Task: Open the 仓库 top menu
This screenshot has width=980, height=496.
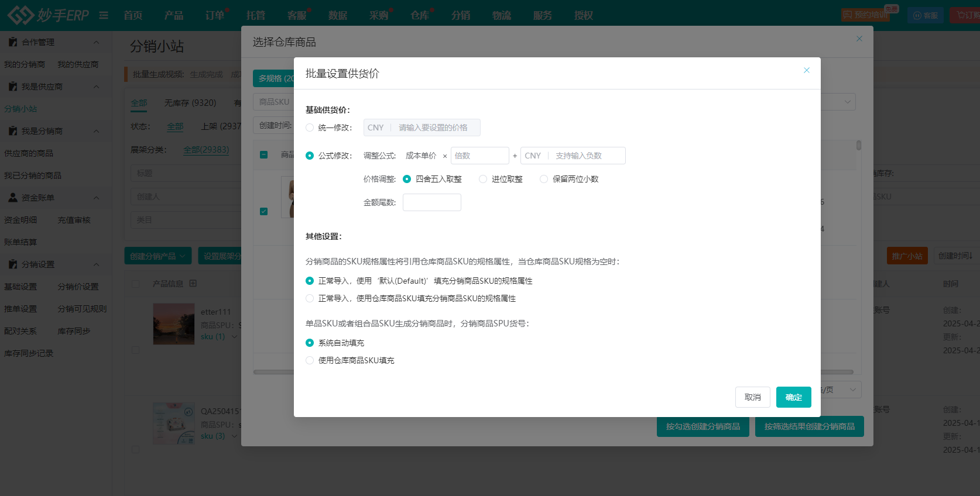Action: [x=420, y=15]
